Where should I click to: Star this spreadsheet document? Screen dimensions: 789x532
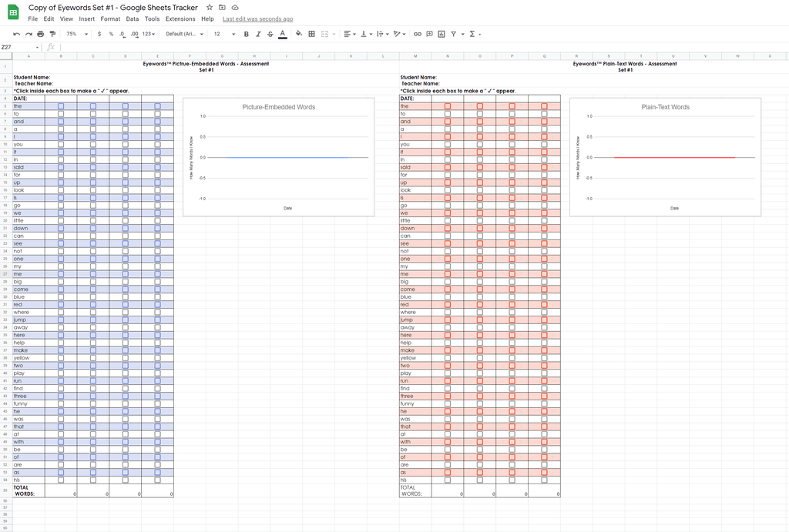[210, 8]
